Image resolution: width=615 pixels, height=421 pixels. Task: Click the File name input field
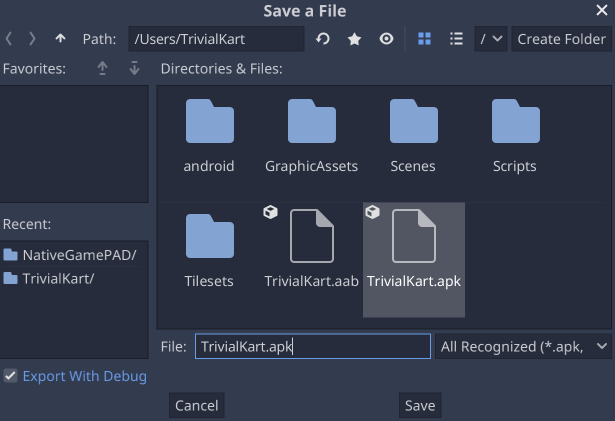pos(312,346)
